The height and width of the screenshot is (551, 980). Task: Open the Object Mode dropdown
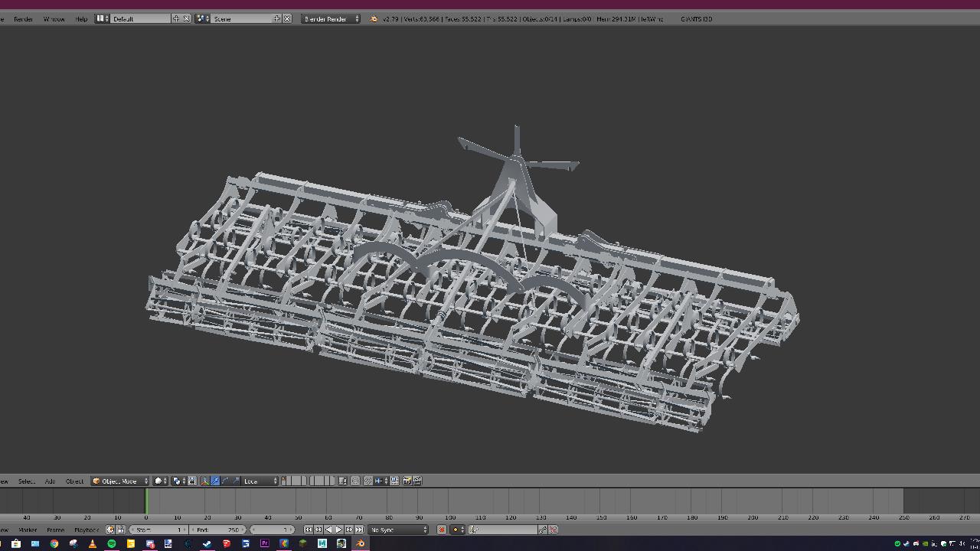pyautogui.click(x=120, y=481)
